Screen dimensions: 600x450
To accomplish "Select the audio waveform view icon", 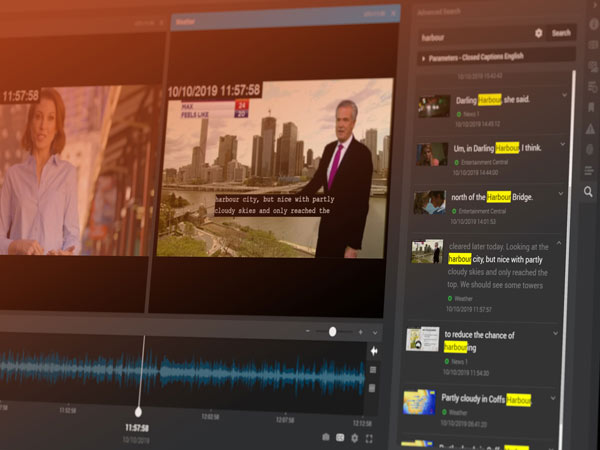I will [374, 351].
